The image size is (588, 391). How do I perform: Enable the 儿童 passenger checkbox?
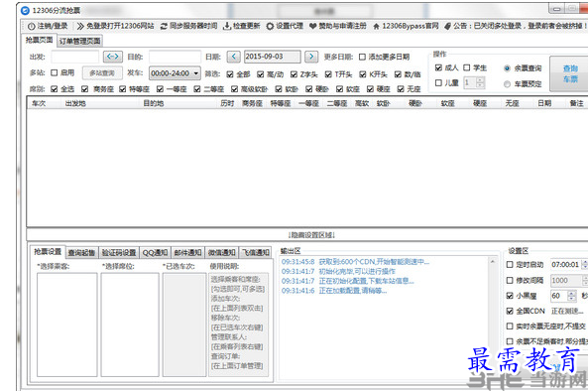click(438, 82)
